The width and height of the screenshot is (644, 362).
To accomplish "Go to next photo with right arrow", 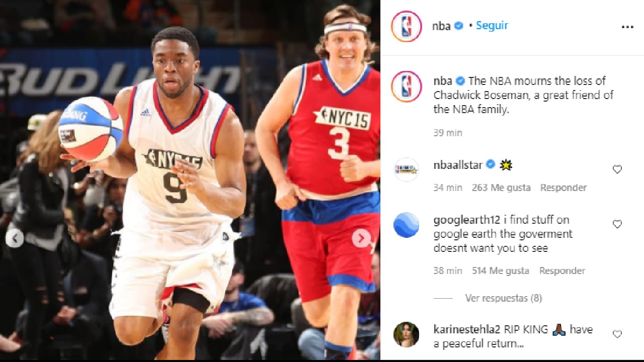I will pos(361,238).
